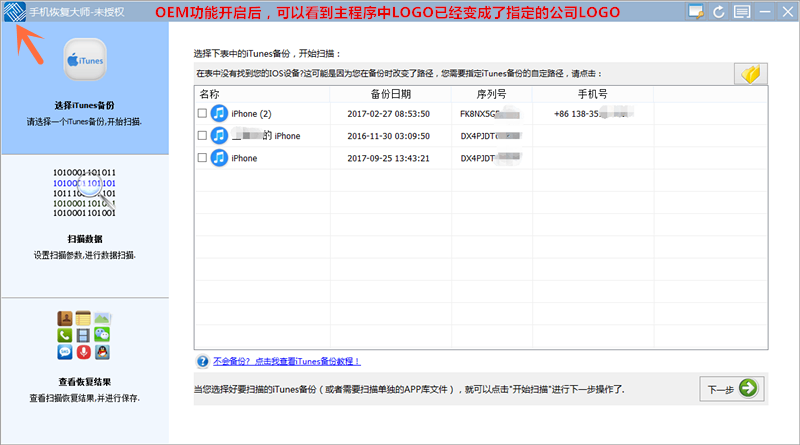The image size is (800, 445).
Task: Select the 查看恢复结果 step in sidebar
Action: (x=85, y=370)
